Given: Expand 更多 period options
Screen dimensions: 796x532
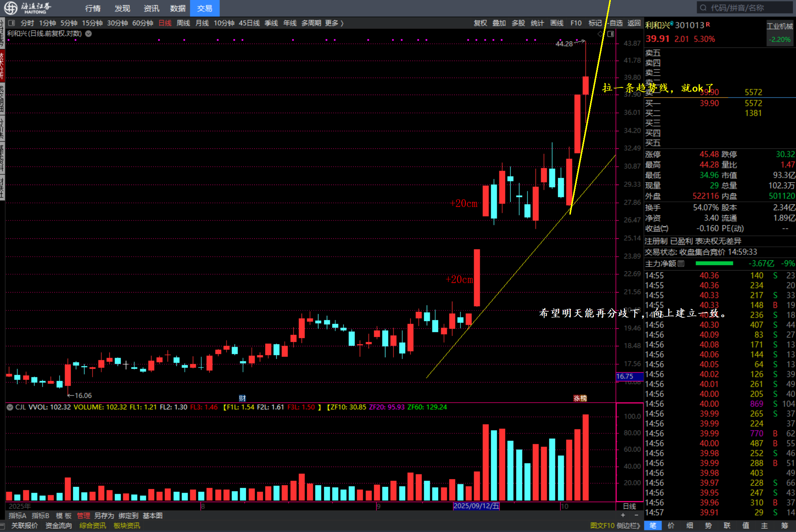Looking at the screenshot, I should [334, 23].
